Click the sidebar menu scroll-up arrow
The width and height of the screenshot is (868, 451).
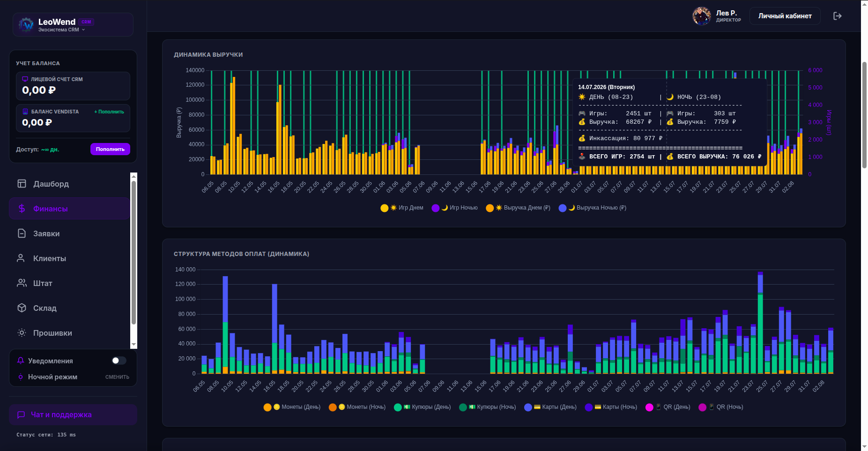(x=134, y=176)
